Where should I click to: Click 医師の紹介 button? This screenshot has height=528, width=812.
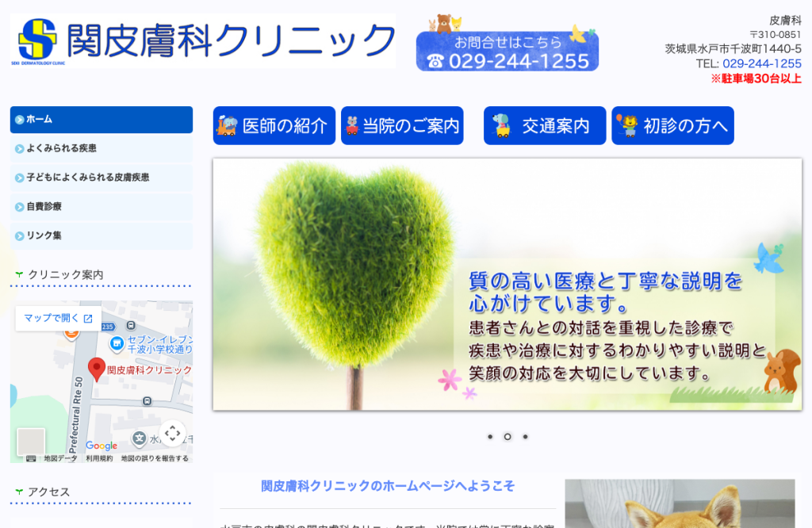[274, 126]
